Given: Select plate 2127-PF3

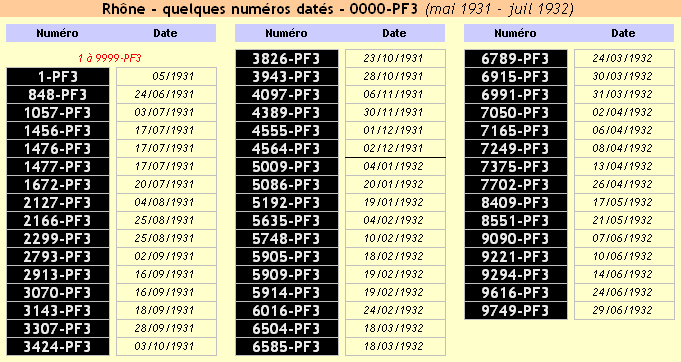Looking at the screenshot, I should [x=58, y=203].
